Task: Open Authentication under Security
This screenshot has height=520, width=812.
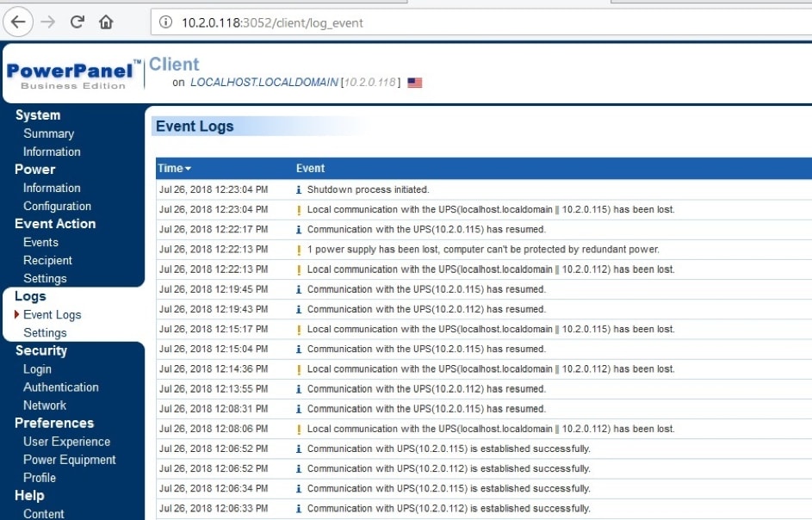Action: (60, 387)
